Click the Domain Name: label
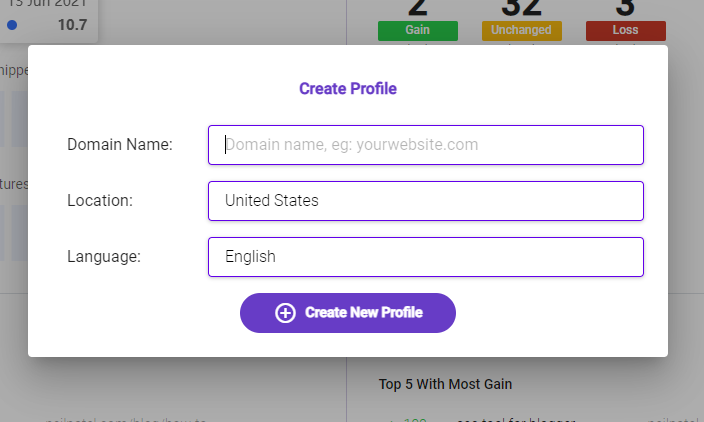This screenshot has height=422, width=704. tap(120, 145)
